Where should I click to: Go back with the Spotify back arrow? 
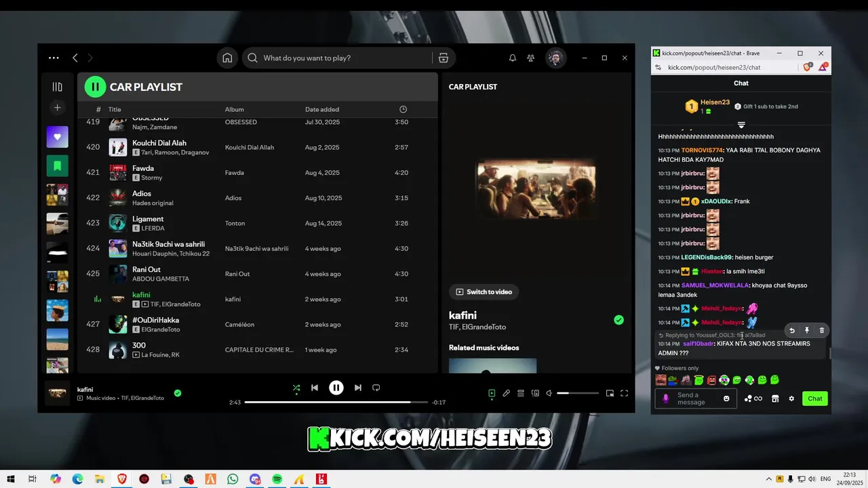(x=75, y=58)
